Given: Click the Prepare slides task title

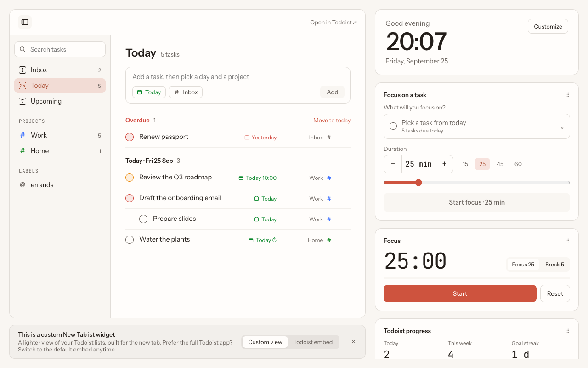Looking at the screenshot, I should 175,218.
